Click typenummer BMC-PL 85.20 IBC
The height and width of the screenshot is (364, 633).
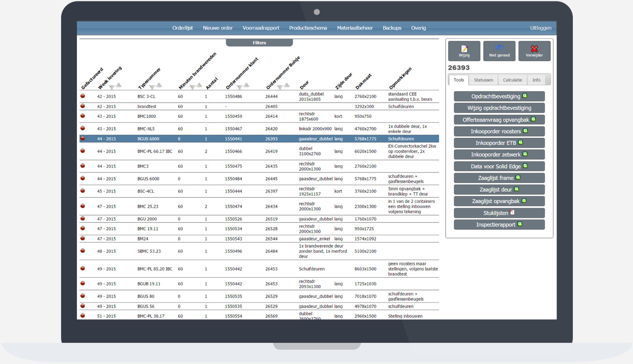(155, 269)
